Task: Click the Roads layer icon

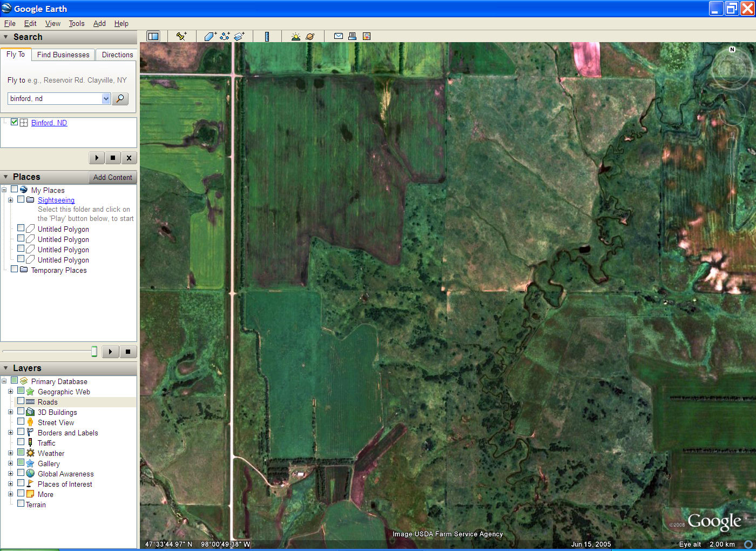Action: click(30, 402)
